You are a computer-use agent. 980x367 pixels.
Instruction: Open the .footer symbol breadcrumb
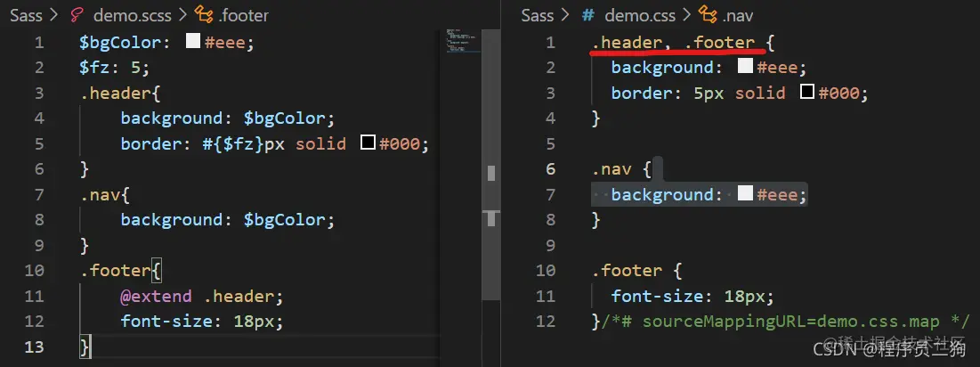(243, 15)
